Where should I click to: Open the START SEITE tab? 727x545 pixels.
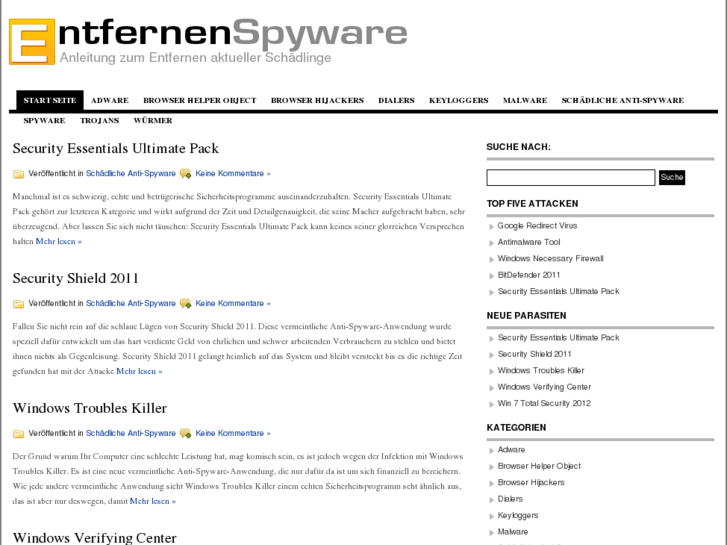click(50, 100)
